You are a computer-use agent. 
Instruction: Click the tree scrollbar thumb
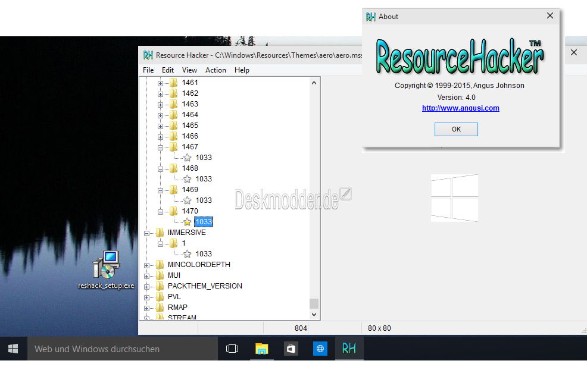314,303
